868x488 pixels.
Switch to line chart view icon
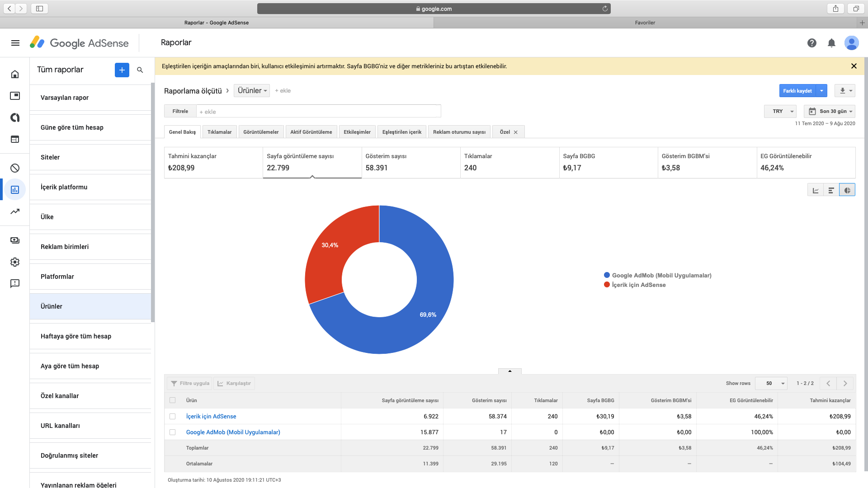[x=816, y=190]
